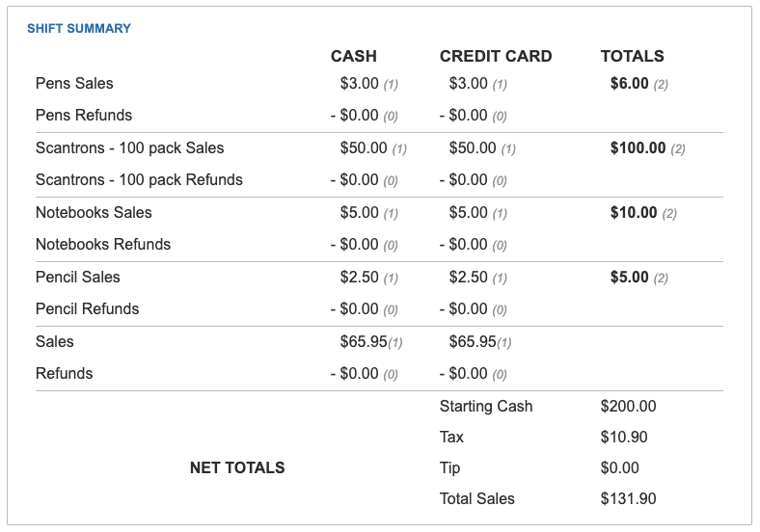Click the Pencil Refunds row label
This screenshot has width=760, height=532.
click(x=87, y=309)
